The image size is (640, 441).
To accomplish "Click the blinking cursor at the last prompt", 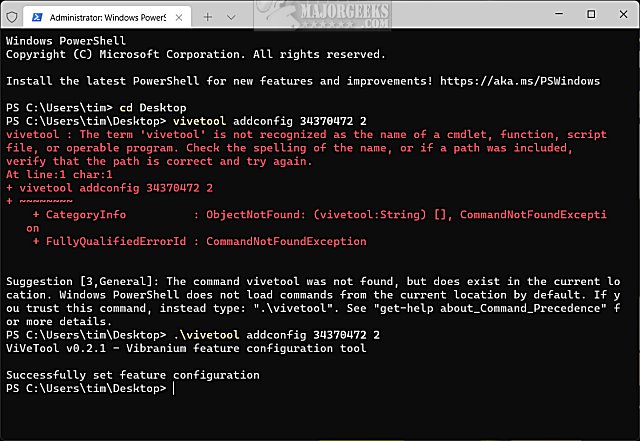I will [x=173, y=388].
